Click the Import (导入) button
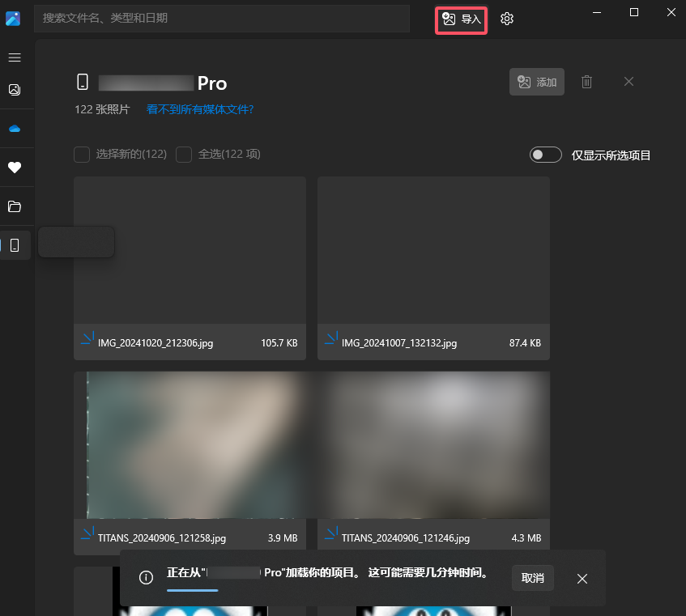 click(462, 19)
